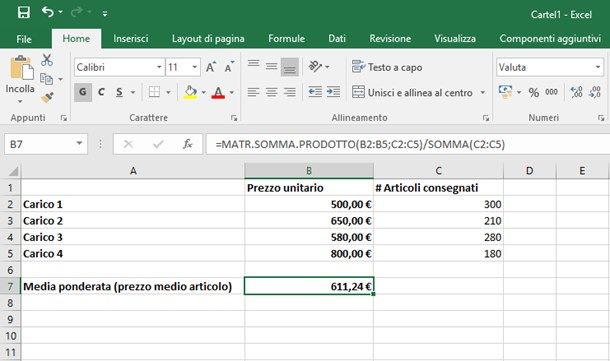Switch to the Revisione tab
Viewport: 610px width, 361px height.
point(390,39)
